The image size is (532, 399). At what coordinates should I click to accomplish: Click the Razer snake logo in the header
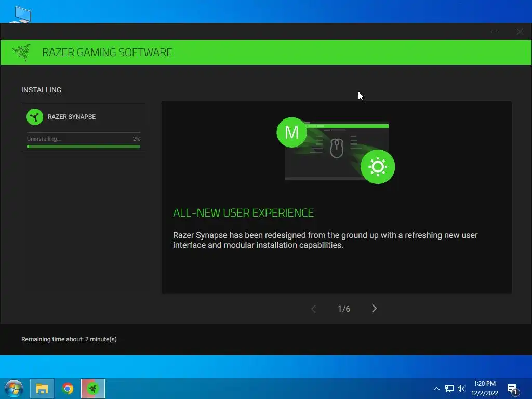click(x=22, y=52)
